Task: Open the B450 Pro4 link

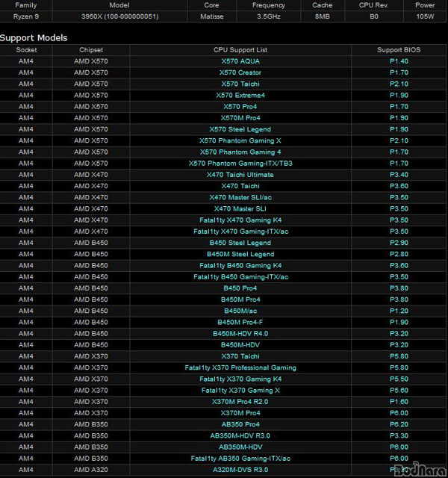Action: click(240, 288)
